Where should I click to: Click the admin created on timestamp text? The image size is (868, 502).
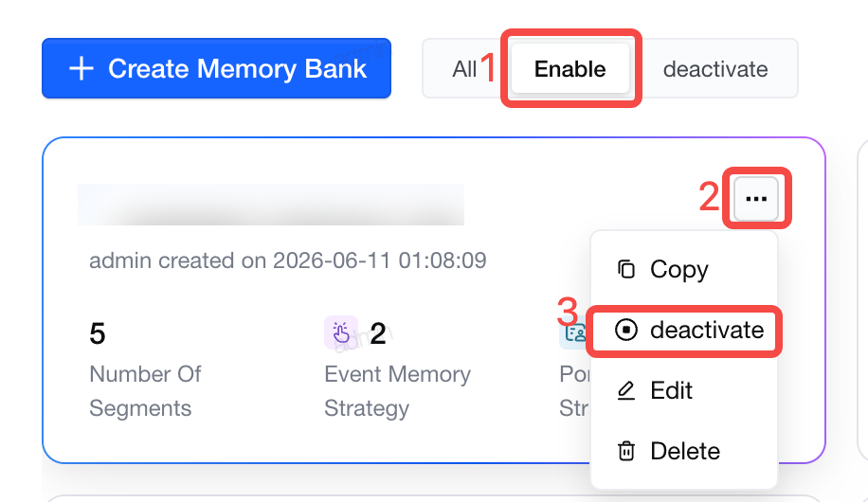coord(288,260)
